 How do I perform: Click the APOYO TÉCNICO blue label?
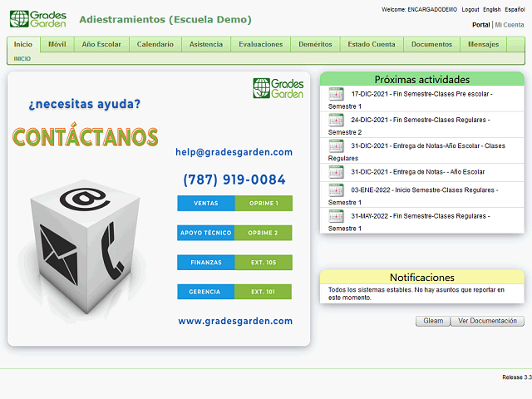(205, 233)
